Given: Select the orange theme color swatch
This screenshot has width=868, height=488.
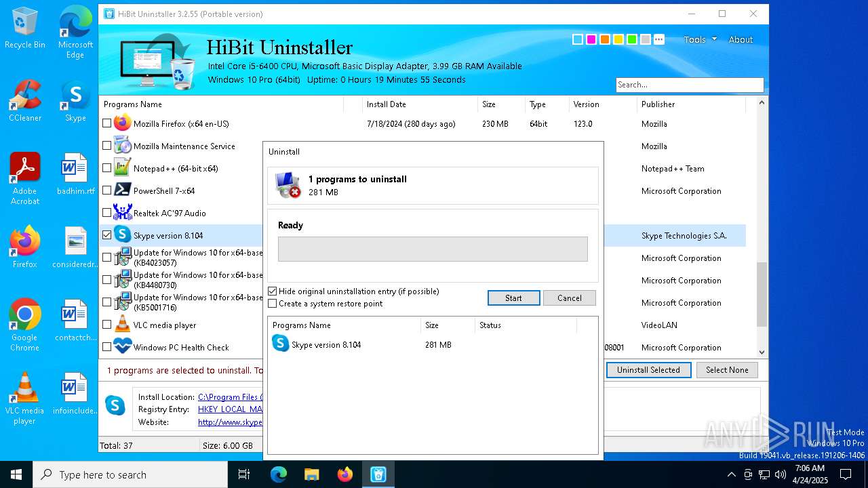Looking at the screenshot, I should tap(605, 39).
